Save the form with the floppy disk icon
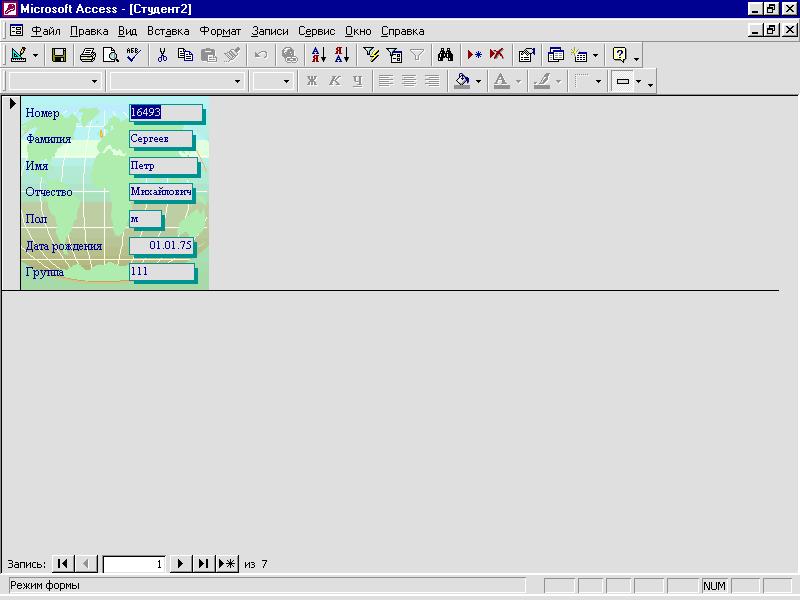This screenshot has height=600, width=800. 59,55
